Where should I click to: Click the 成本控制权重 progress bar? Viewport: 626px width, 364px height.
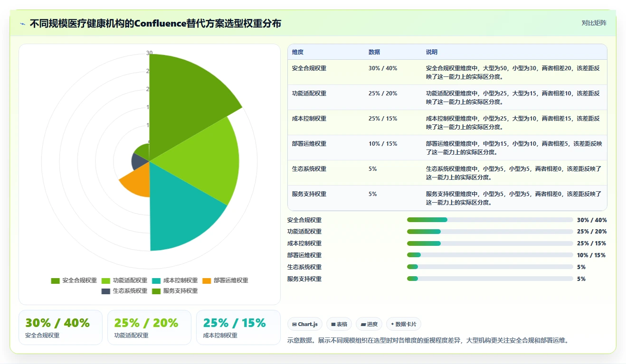490,243
